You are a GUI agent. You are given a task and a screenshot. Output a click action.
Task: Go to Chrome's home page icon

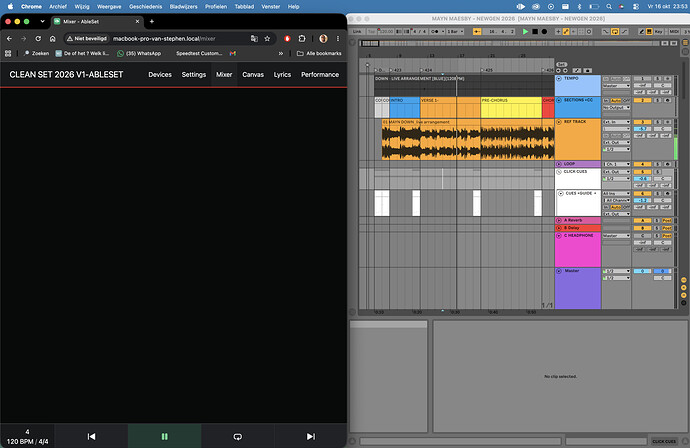[52, 39]
